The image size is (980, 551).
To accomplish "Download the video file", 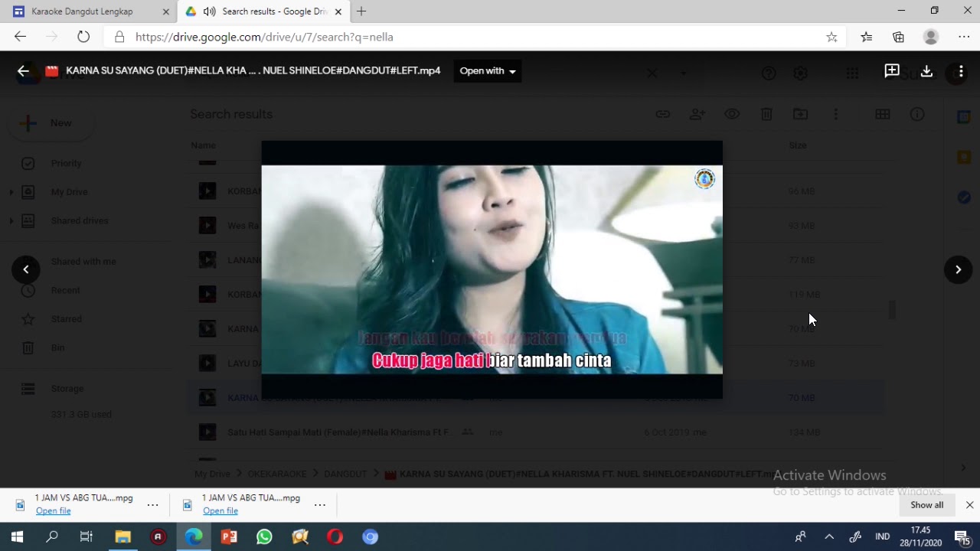I will click(x=926, y=71).
